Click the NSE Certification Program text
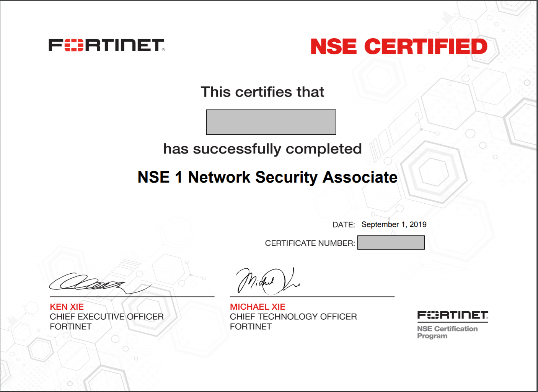Screen dimensions: 538x392 [x=447, y=332]
